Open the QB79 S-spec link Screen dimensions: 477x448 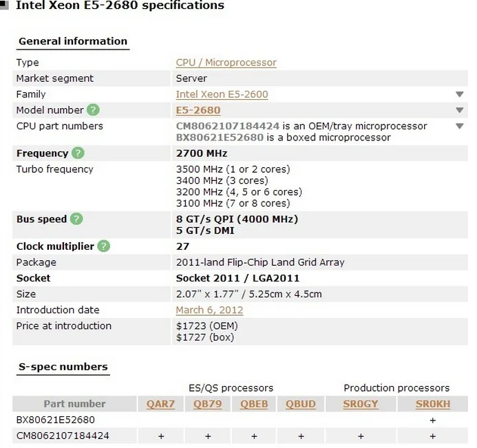click(207, 404)
